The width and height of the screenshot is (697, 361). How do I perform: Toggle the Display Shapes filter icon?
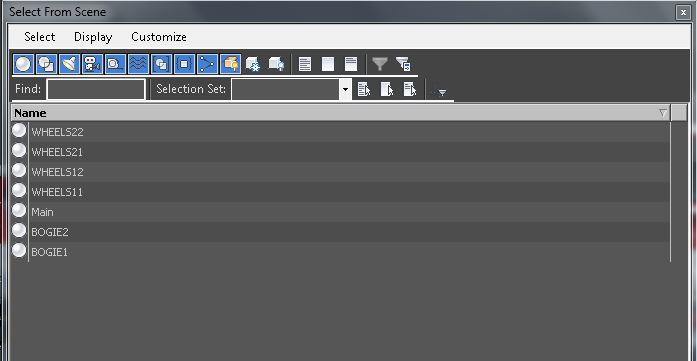coord(46,64)
